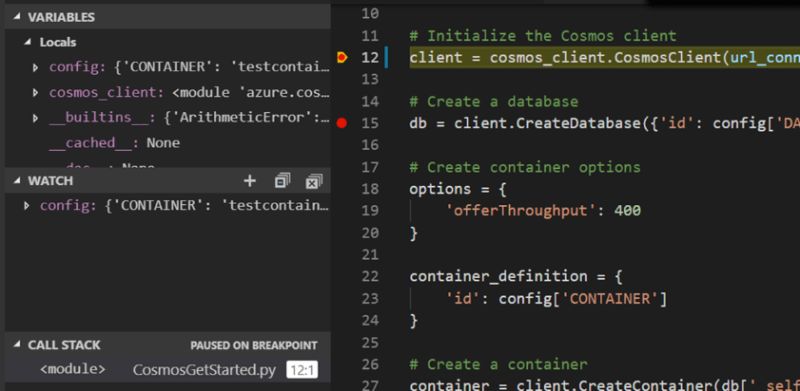Screen dimensions: 800x391
Task: Click the highlighted client = cosmos_client line
Action: click(604, 58)
